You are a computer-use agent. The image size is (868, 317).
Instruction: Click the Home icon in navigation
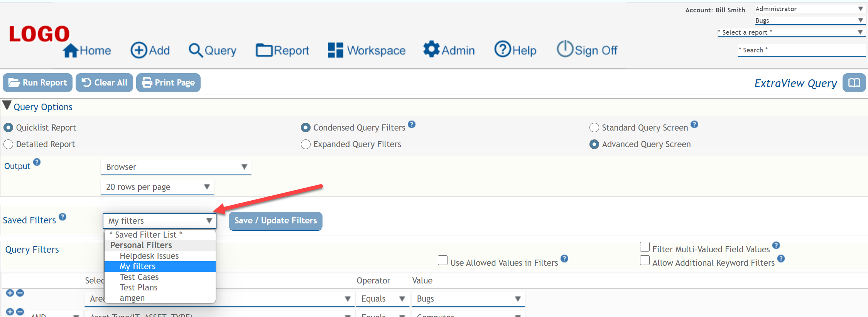(71, 50)
